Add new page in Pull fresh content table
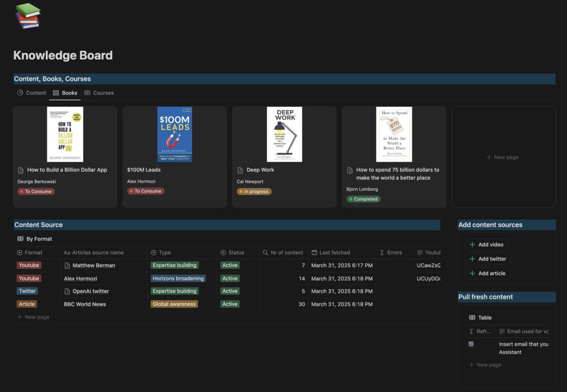 485,365
